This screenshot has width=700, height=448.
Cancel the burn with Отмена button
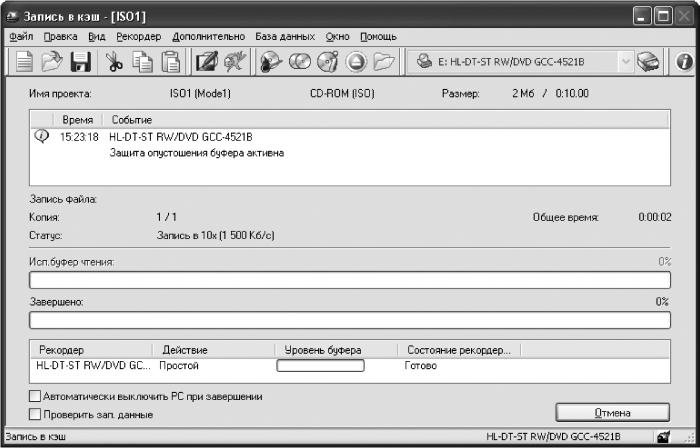point(612,413)
